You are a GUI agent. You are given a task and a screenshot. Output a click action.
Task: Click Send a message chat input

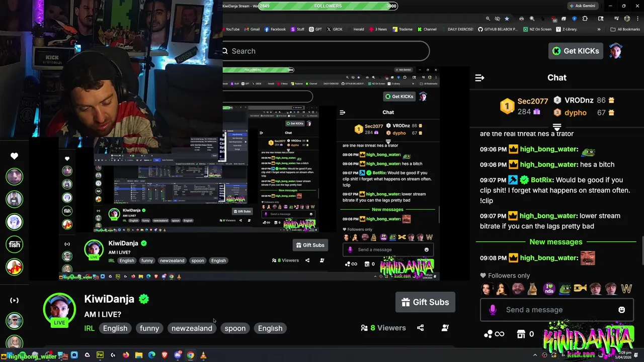click(x=556, y=310)
